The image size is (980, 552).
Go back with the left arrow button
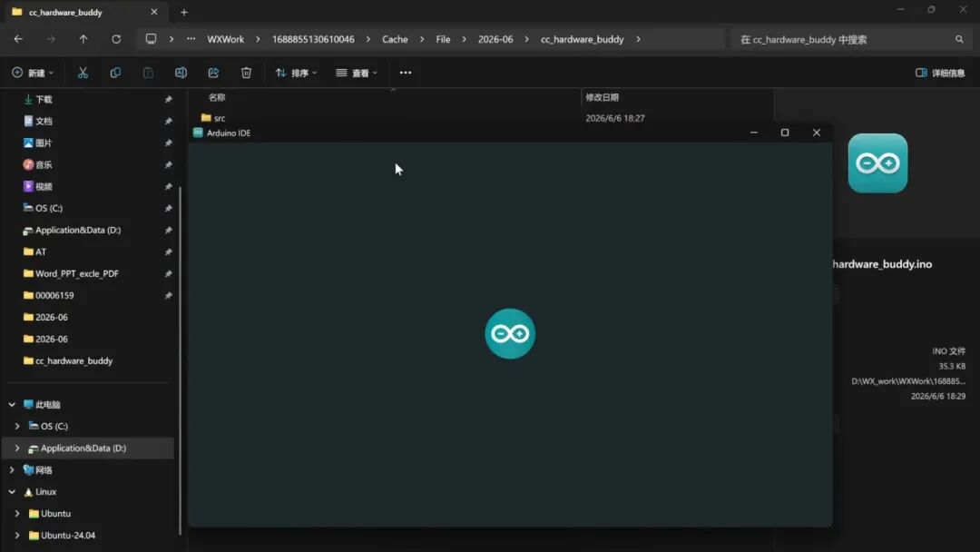tap(18, 39)
